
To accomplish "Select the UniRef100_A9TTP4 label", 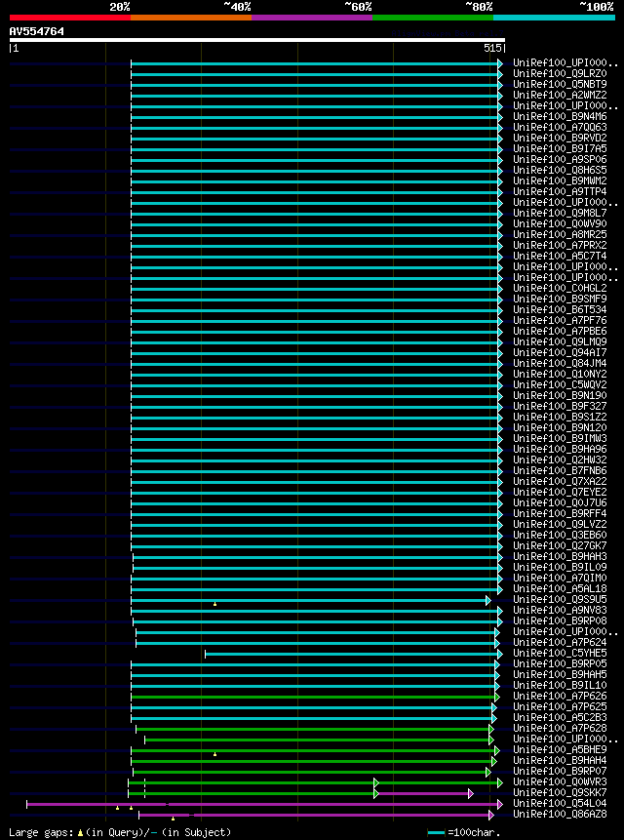I will tap(560, 192).
